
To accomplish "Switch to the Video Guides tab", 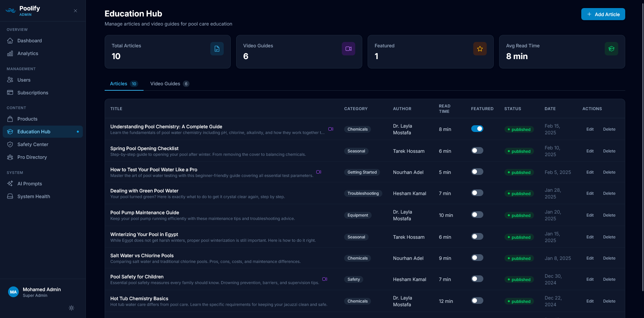I will 170,84.
